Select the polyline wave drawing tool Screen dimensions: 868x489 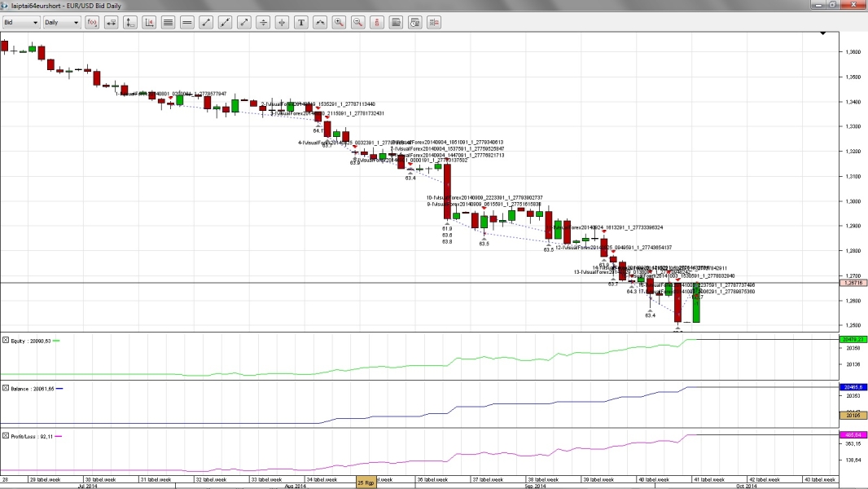click(320, 22)
